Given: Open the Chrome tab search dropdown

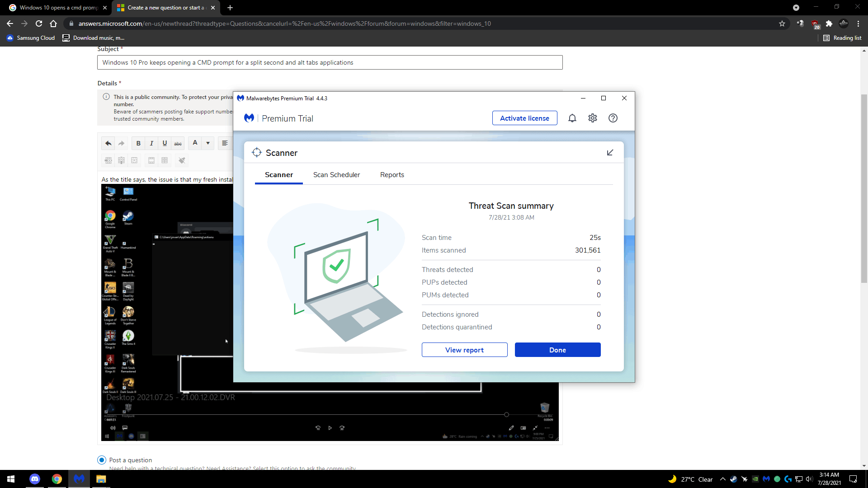Looking at the screenshot, I should click(796, 8).
